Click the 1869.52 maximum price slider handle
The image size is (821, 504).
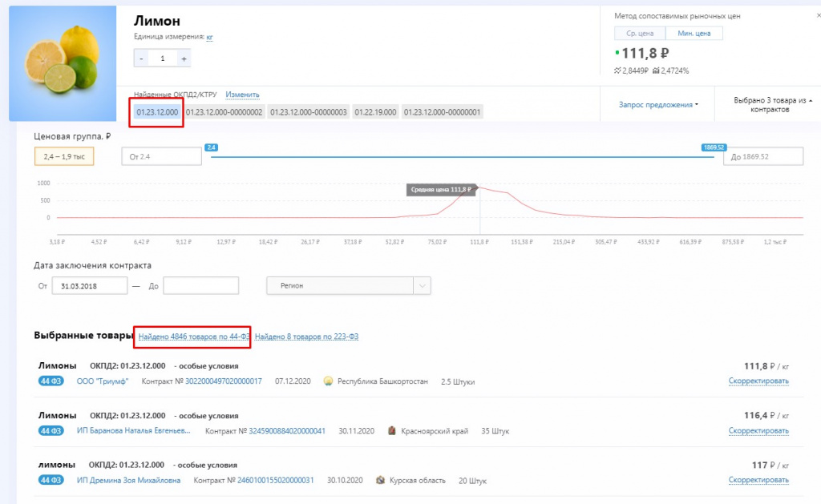[x=714, y=148]
